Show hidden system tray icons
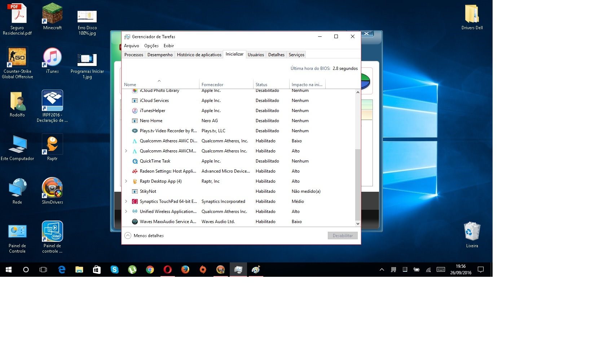Image resolution: width=595 pixels, height=364 pixels. (x=382, y=270)
